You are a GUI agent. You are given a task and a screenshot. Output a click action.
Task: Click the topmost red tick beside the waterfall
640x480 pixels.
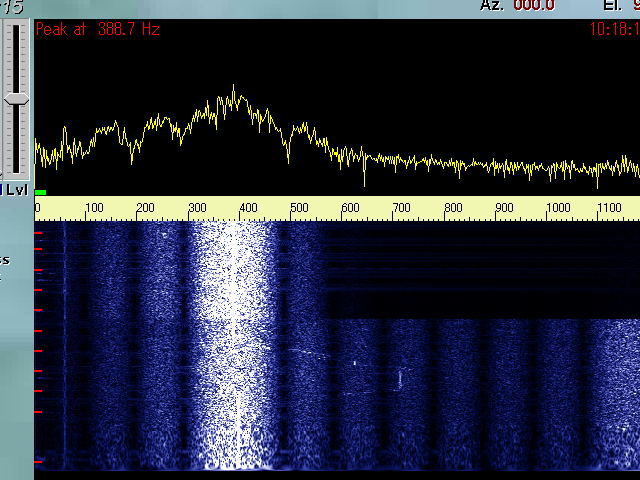pyautogui.click(x=38, y=233)
